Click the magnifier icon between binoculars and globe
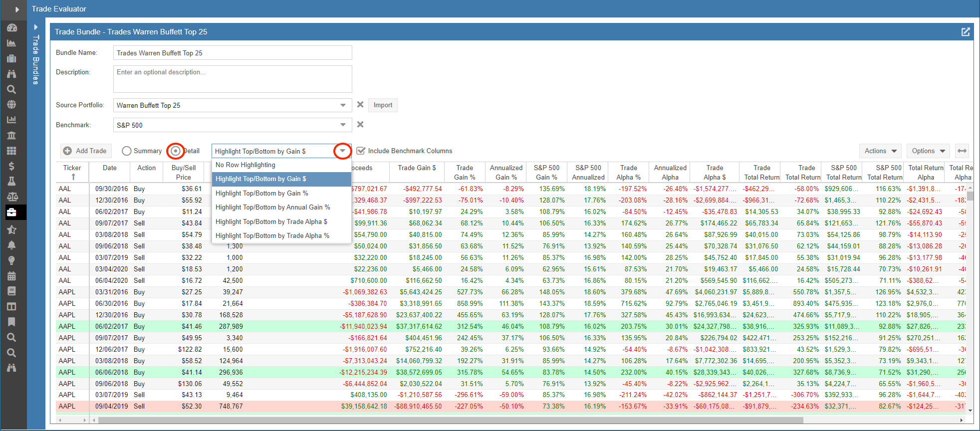 click(12, 89)
